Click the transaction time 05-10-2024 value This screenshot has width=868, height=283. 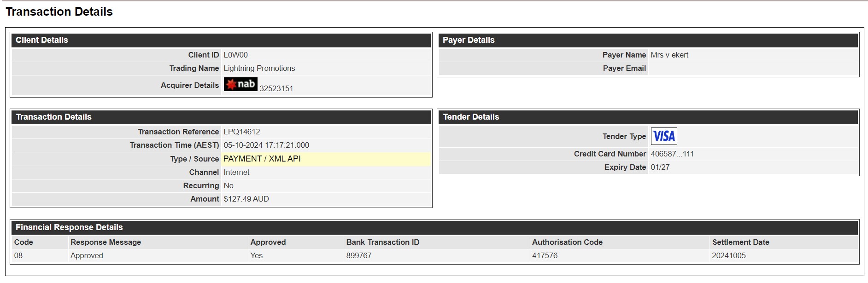pos(266,145)
